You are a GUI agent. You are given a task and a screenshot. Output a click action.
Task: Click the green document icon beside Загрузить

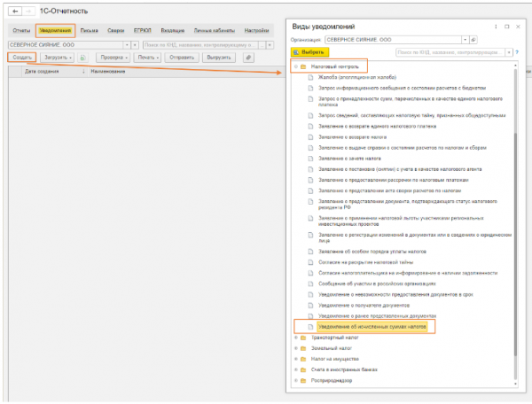point(82,58)
